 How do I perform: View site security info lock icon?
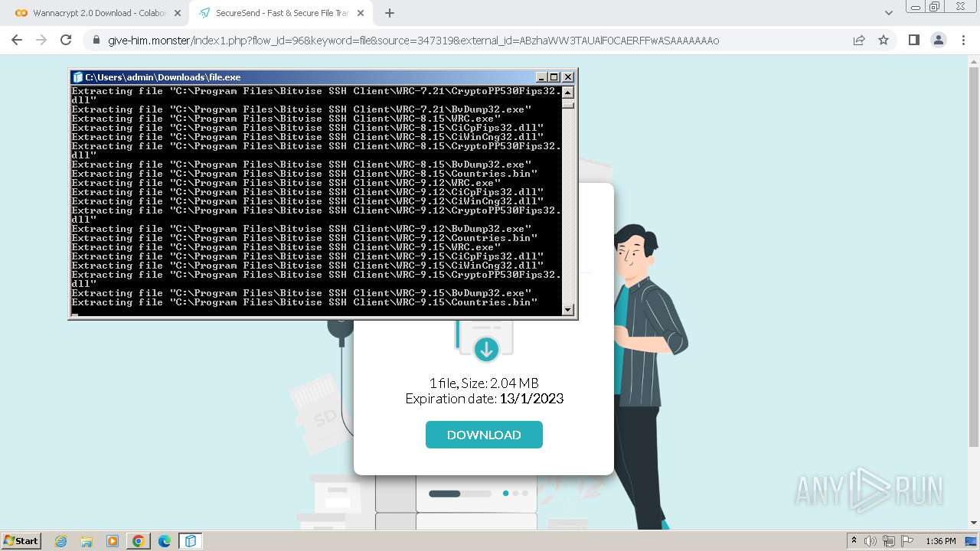(x=96, y=40)
